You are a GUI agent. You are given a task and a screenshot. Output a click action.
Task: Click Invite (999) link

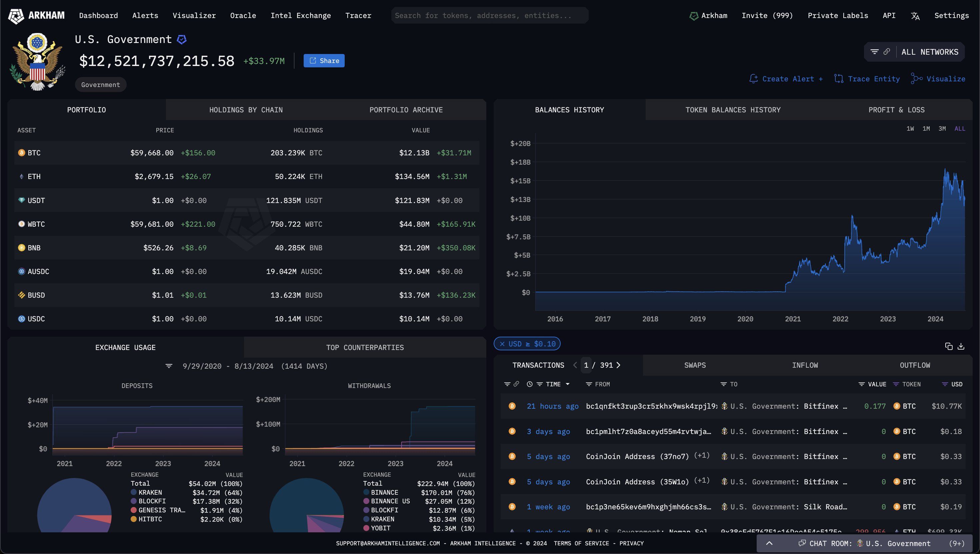[x=767, y=16]
